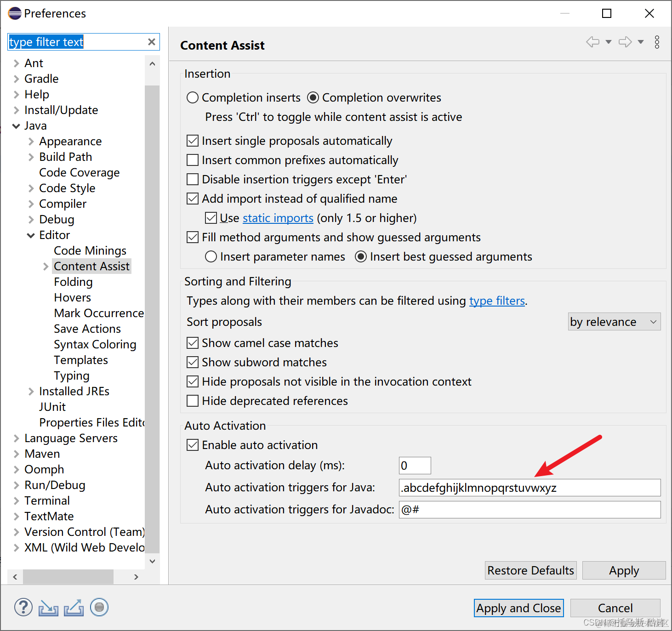This screenshot has height=631, width=672.
Task: Toggle Show subword matches
Action: pos(193,362)
